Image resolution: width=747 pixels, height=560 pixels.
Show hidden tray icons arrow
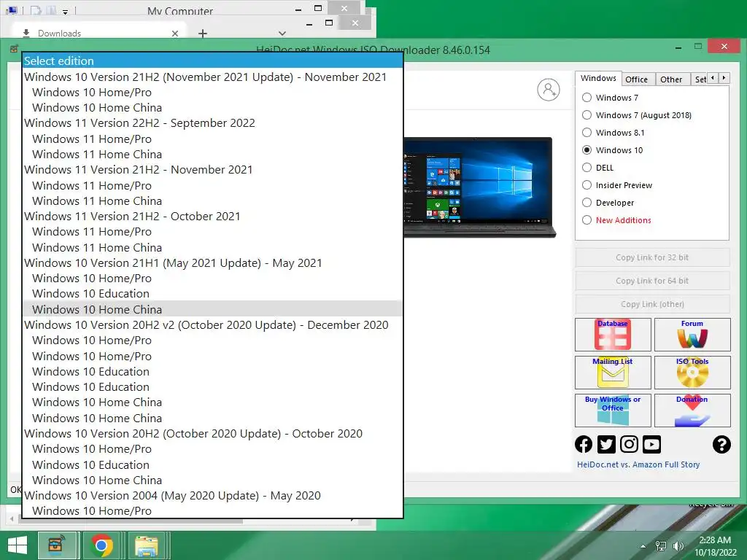pyautogui.click(x=643, y=546)
